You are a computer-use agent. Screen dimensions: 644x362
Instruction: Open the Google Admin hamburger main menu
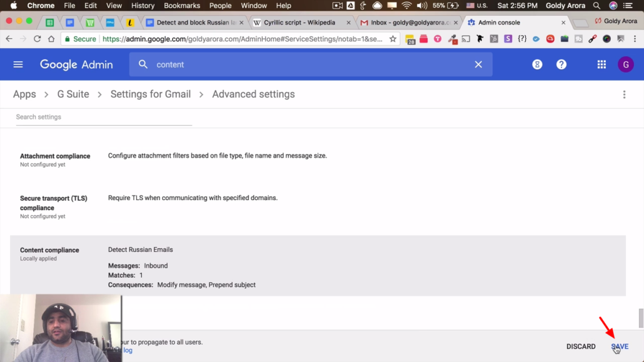(x=18, y=64)
